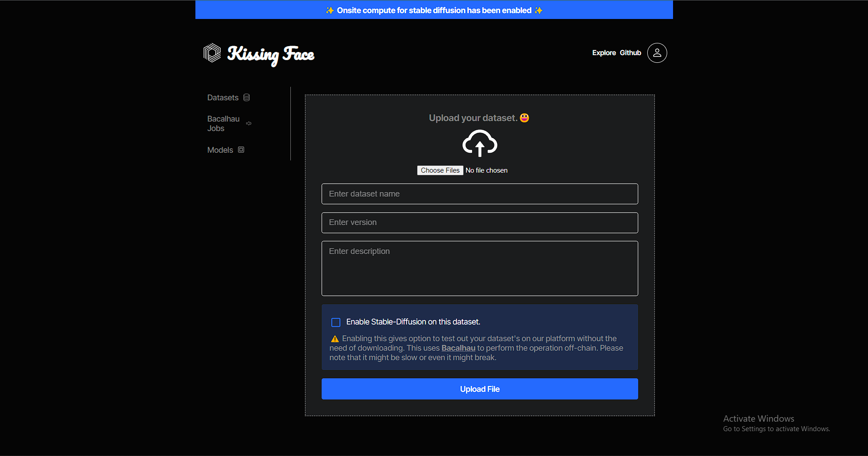This screenshot has width=868, height=456.
Task: Click the cloud upload icon
Action: pos(480,143)
